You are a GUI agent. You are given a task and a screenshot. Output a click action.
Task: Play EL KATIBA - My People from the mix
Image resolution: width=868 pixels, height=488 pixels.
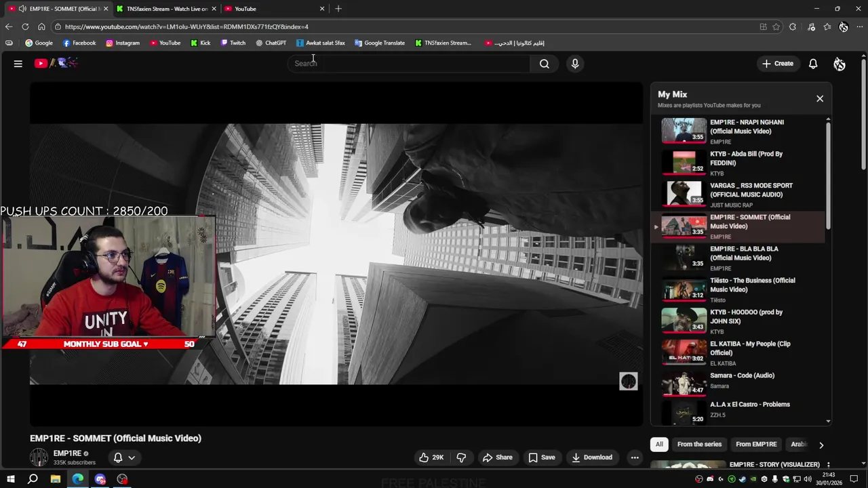click(738, 353)
